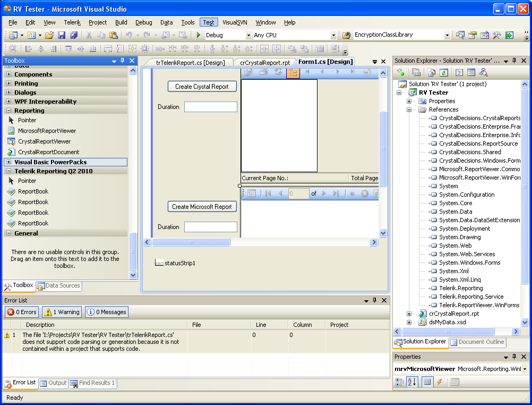
Task: Collapse the Reporting toolbox group
Action: click(x=9, y=111)
